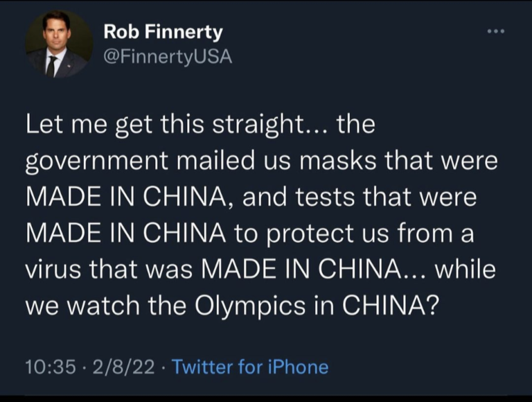532x402 pixels.
Task: Click the 2/8/22 tweet date
Action: click(x=123, y=367)
